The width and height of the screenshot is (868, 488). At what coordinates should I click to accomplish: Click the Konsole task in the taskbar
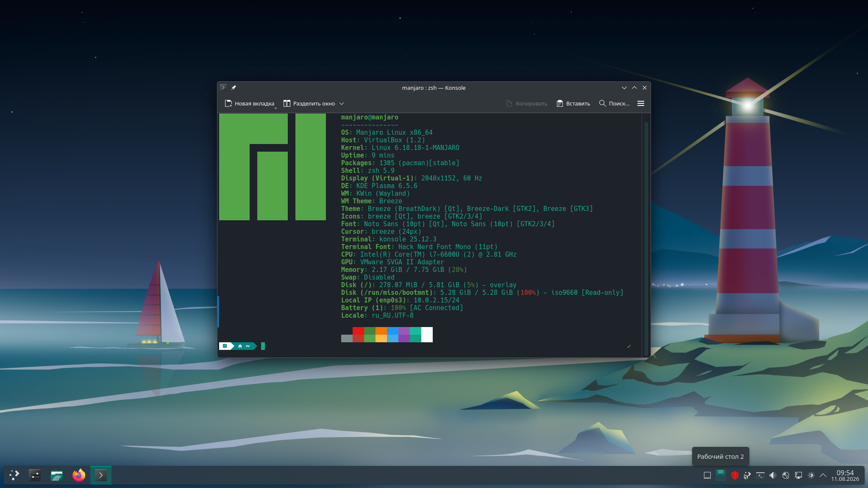(101, 475)
